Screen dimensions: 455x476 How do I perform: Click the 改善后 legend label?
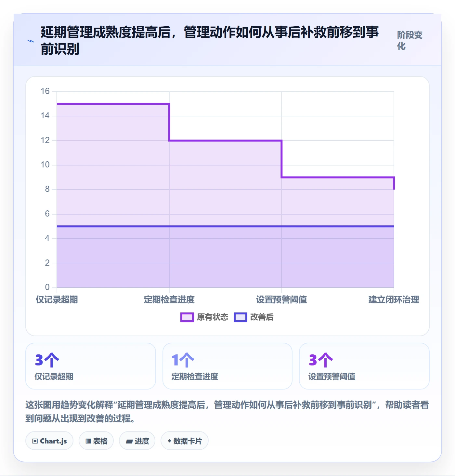(x=262, y=317)
